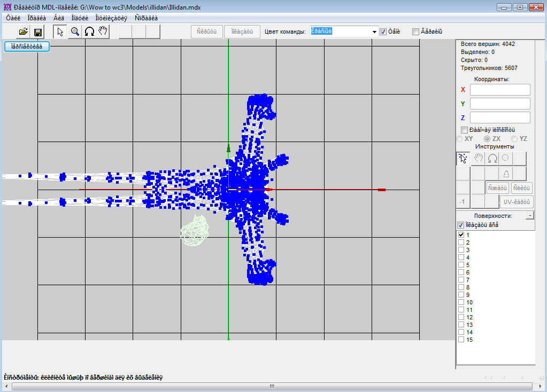
Task: Select the arrow pointer tool in top toolbar
Action: pyautogui.click(x=60, y=32)
